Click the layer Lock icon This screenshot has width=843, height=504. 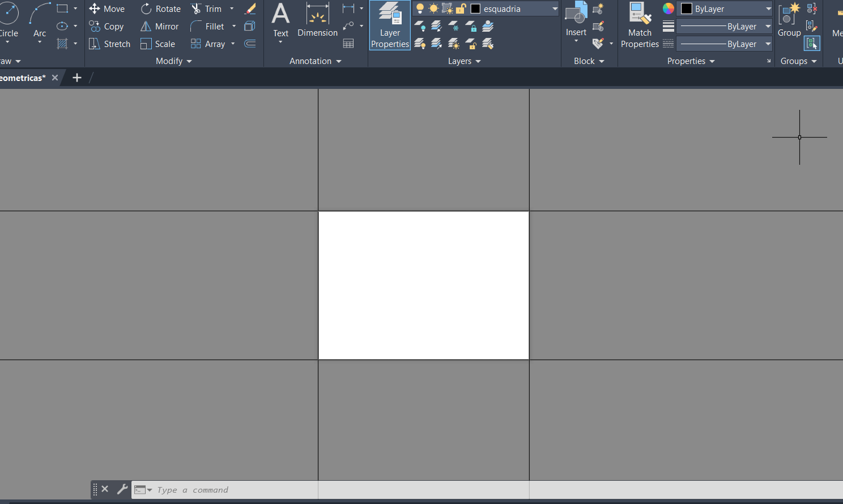click(471, 26)
